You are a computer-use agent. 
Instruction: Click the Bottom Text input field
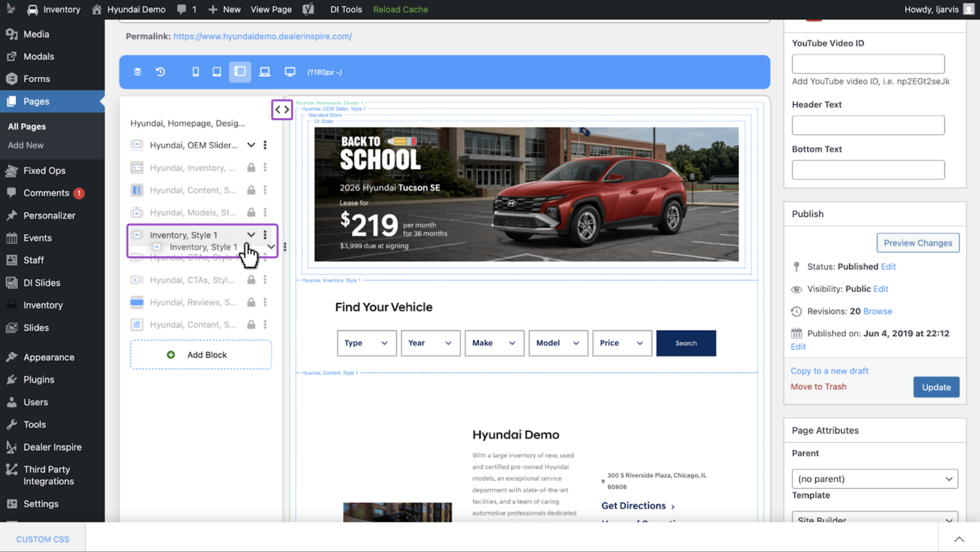[x=868, y=170]
